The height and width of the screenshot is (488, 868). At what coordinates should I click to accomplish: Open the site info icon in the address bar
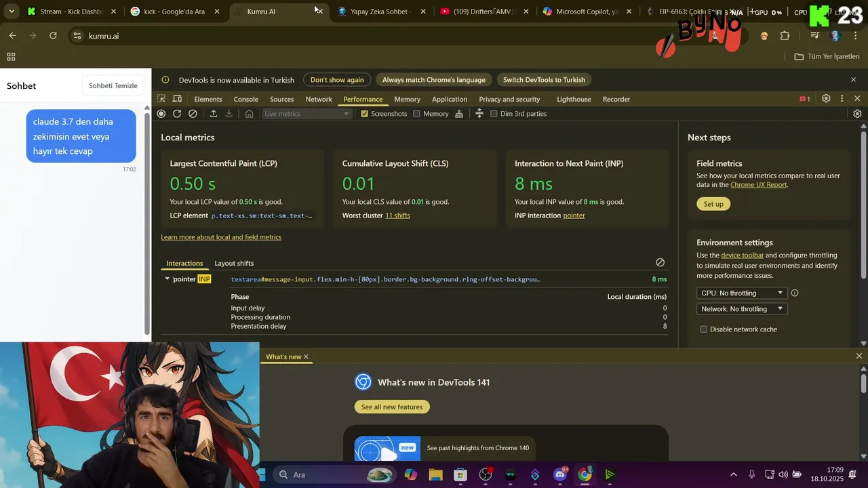77,36
